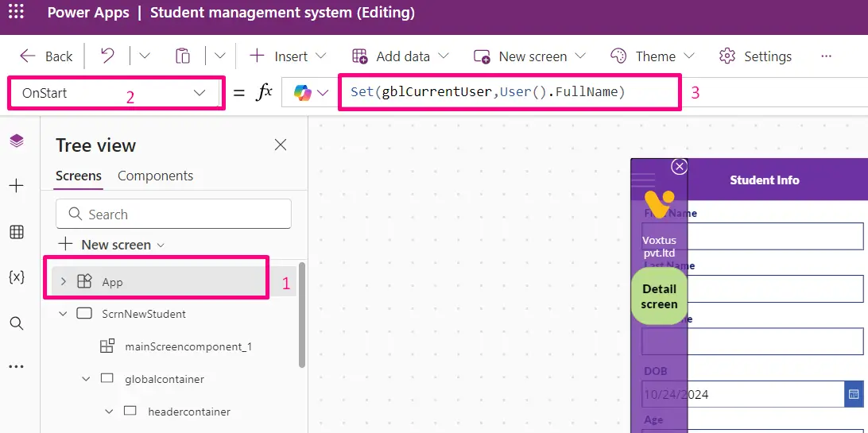Collapse the ScrnNewStudent screen node
Screen dimensions: 868x433
(x=63, y=314)
